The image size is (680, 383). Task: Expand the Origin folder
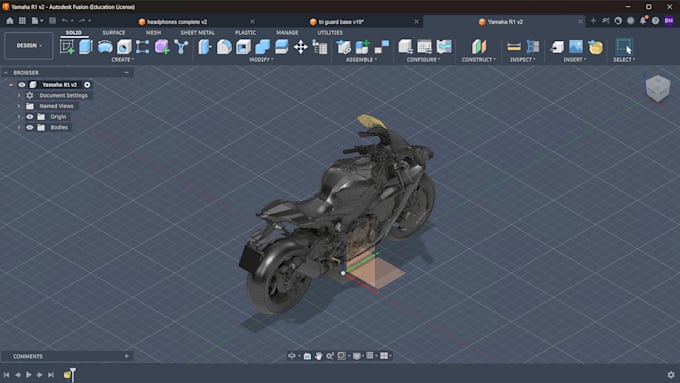pyautogui.click(x=19, y=117)
